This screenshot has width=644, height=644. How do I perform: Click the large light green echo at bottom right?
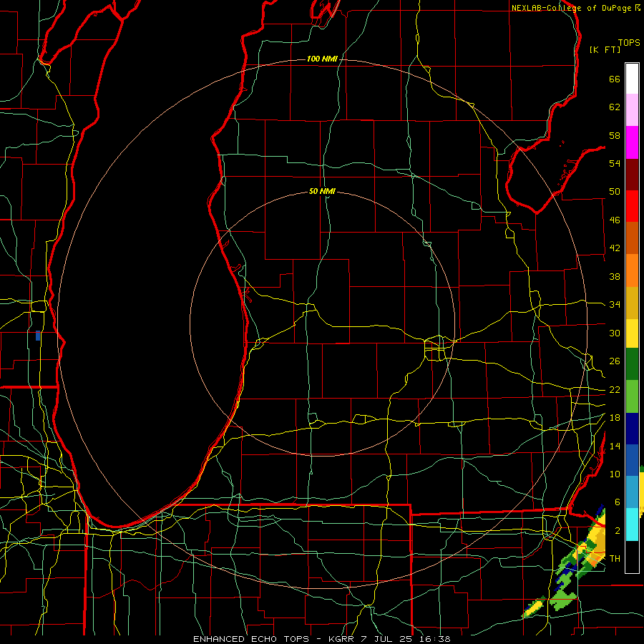pyautogui.click(x=562, y=600)
